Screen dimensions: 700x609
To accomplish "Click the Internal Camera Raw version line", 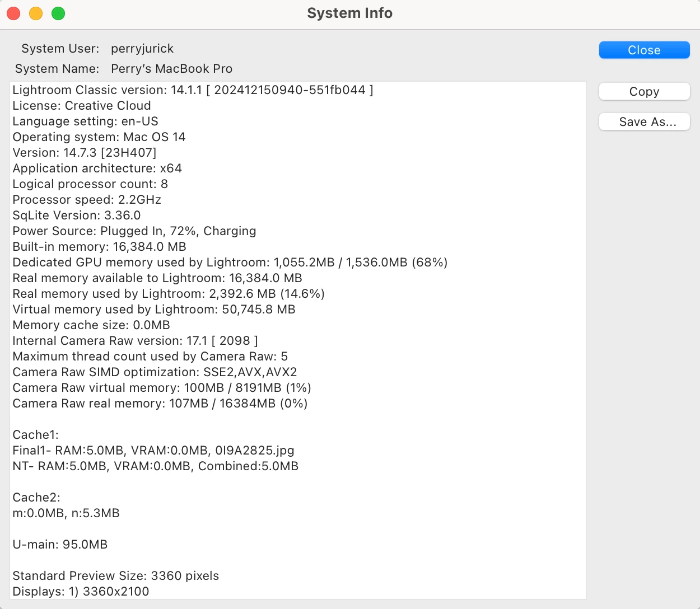I will click(x=135, y=341).
